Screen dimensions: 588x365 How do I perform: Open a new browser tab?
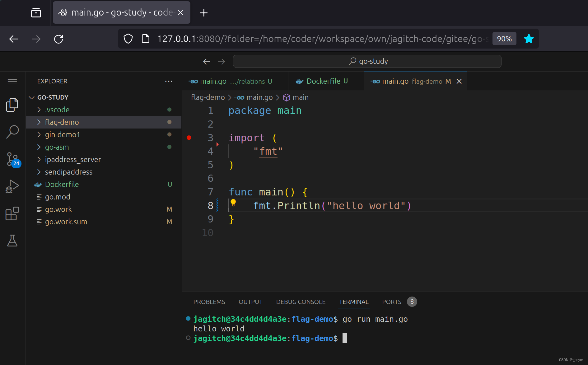pos(204,13)
